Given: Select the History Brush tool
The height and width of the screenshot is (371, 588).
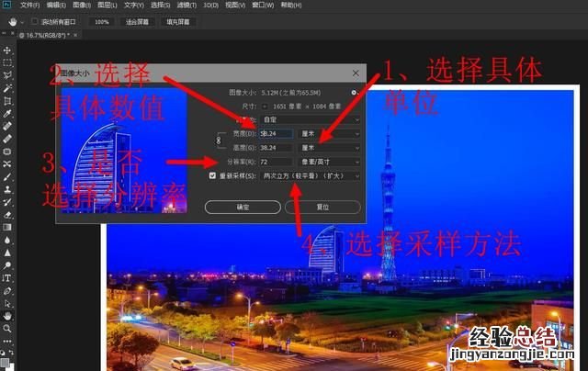Looking at the screenshot, I should pos(7,202).
